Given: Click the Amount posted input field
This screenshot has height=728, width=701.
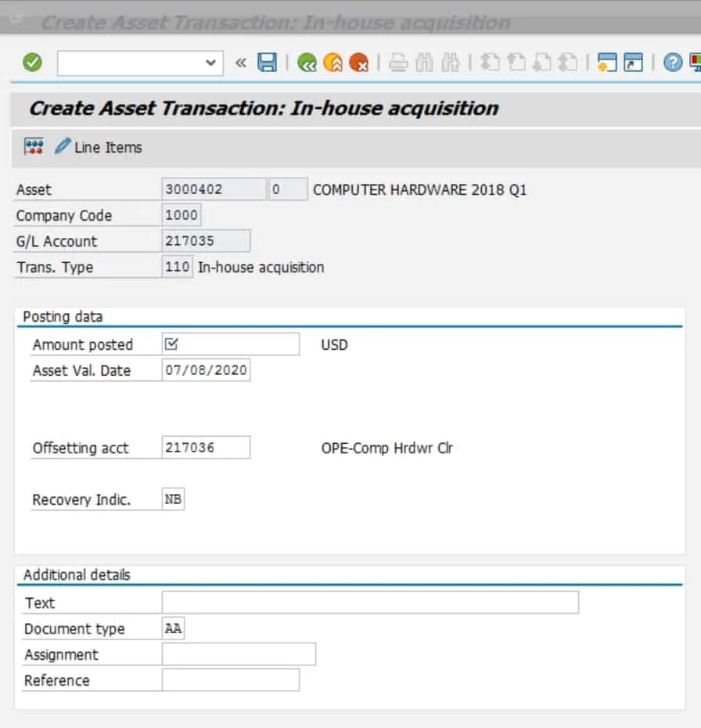Looking at the screenshot, I should pos(231,344).
